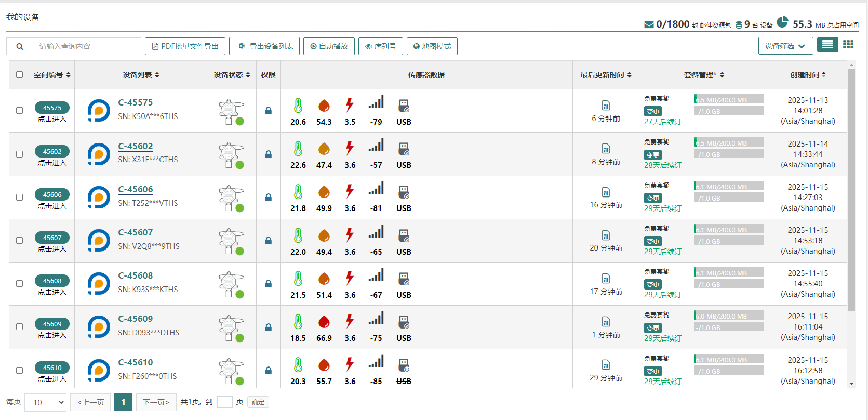Open the last-update document icon for C-45602
Screen dimensions: 868x420
click(606, 149)
